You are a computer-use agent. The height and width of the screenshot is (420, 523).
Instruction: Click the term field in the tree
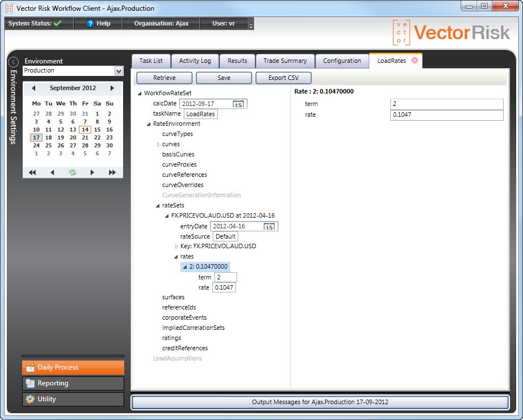[x=226, y=277]
